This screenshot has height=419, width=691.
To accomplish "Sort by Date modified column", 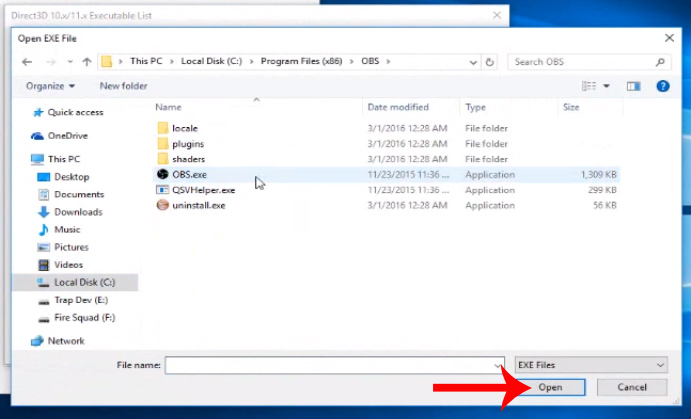I will [x=398, y=107].
